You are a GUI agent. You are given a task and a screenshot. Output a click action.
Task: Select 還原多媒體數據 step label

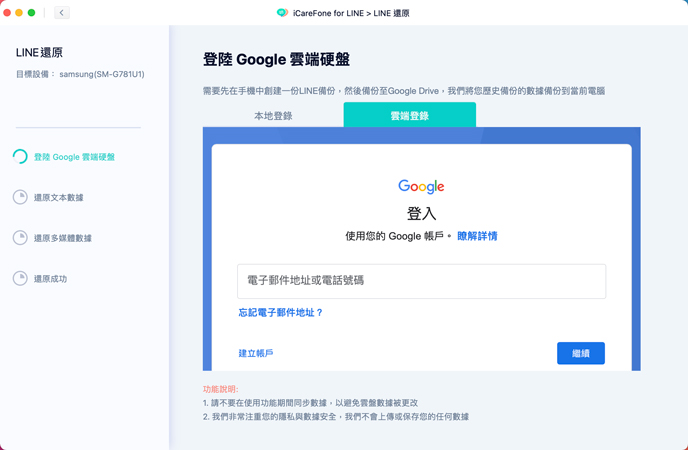(63, 238)
